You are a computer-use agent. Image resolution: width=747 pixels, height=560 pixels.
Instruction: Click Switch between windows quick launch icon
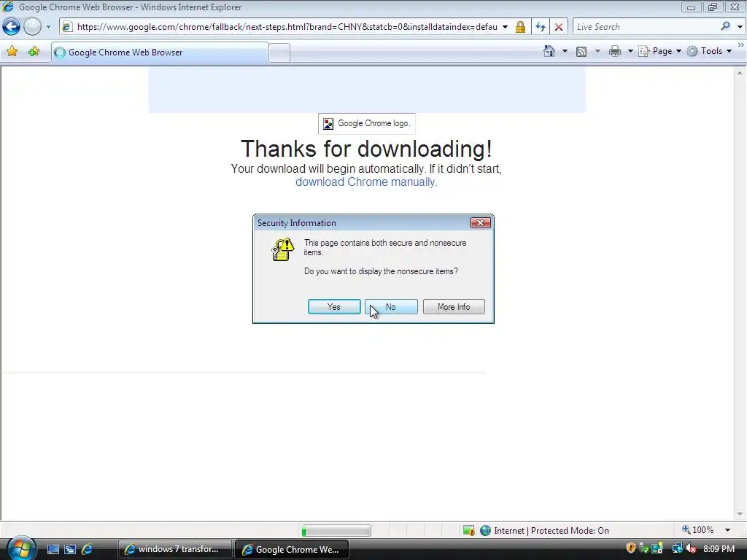click(x=70, y=550)
